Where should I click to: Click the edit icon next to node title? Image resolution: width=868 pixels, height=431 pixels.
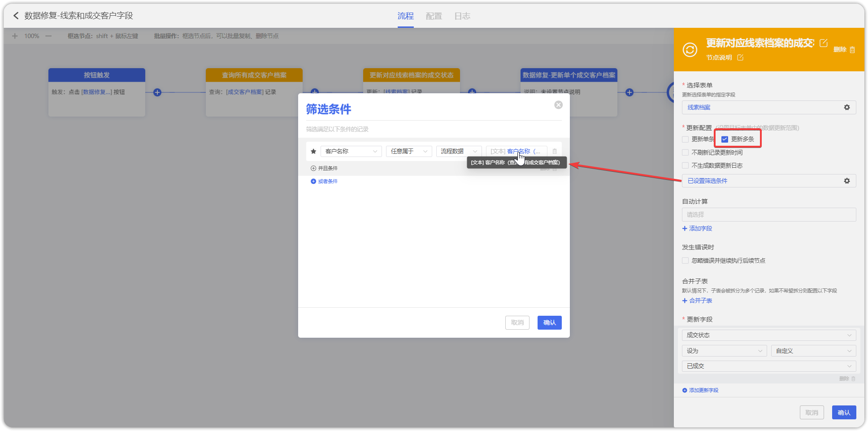(823, 43)
